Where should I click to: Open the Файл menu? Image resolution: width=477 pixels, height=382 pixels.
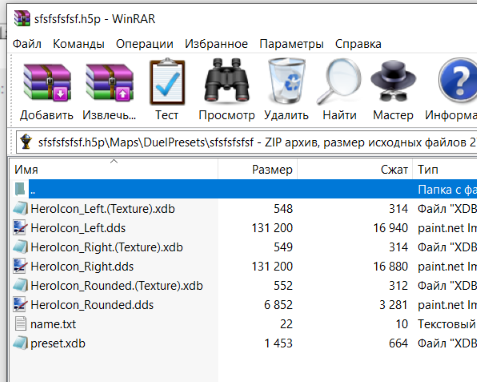click(27, 44)
